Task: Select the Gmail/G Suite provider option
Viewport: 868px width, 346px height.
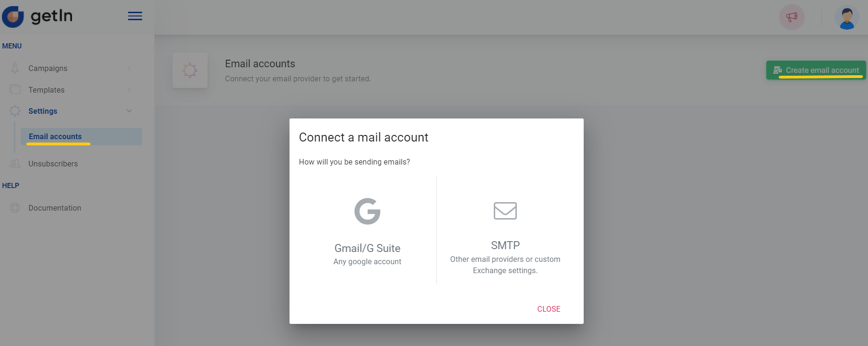Action: click(367, 230)
